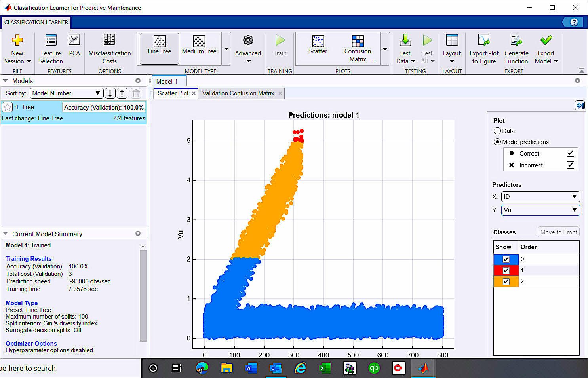The height and width of the screenshot is (378, 588).
Task: Collapse Models panel triangle
Action: [x=6, y=81]
